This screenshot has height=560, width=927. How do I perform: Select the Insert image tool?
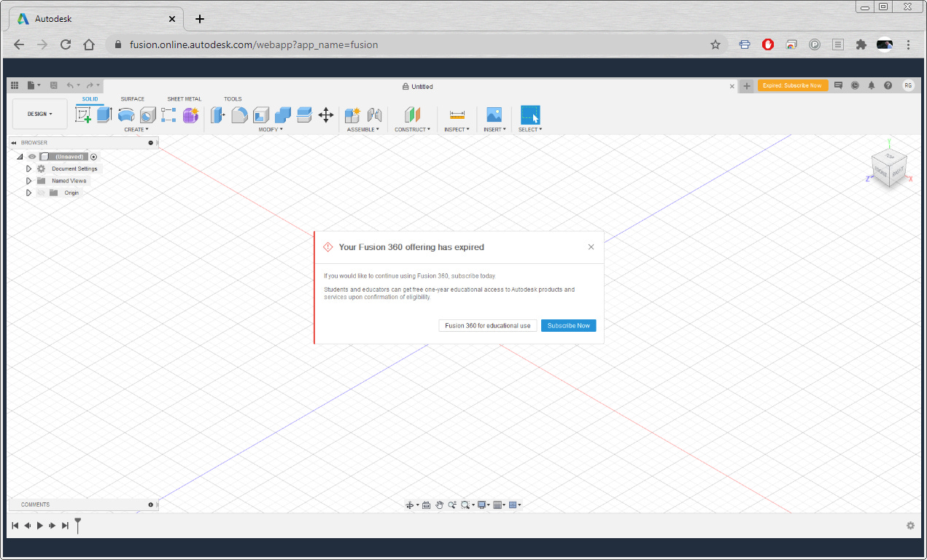click(x=494, y=115)
